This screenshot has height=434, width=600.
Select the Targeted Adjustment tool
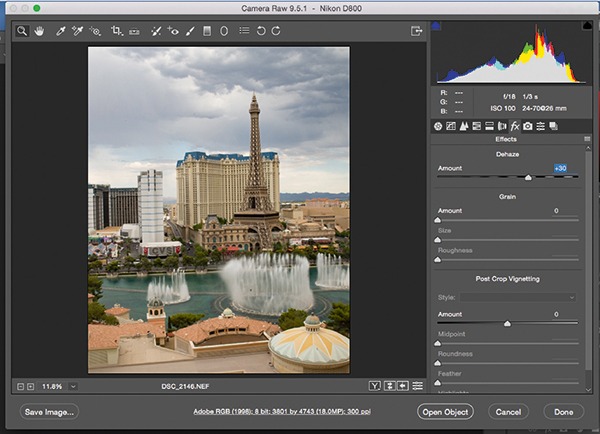coord(95,31)
